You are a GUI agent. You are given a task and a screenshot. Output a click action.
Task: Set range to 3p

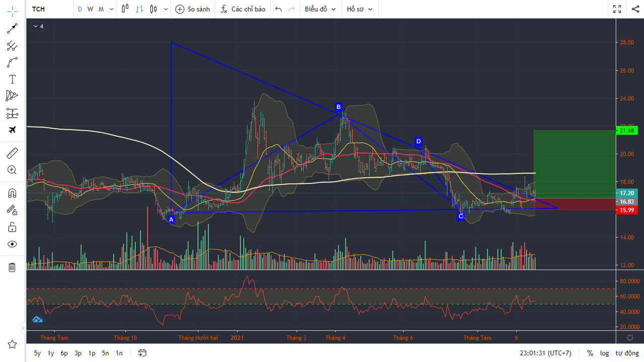click(x=78, y=353)
